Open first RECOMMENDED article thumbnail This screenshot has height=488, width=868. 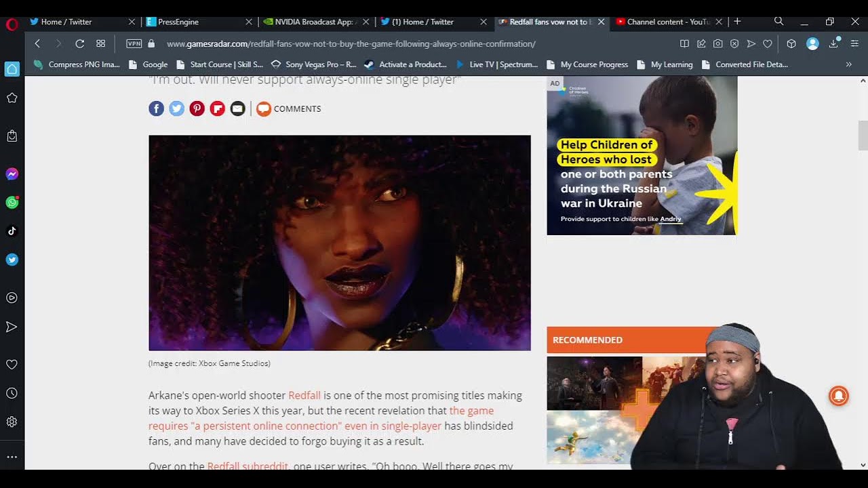(x=594, y=384)
